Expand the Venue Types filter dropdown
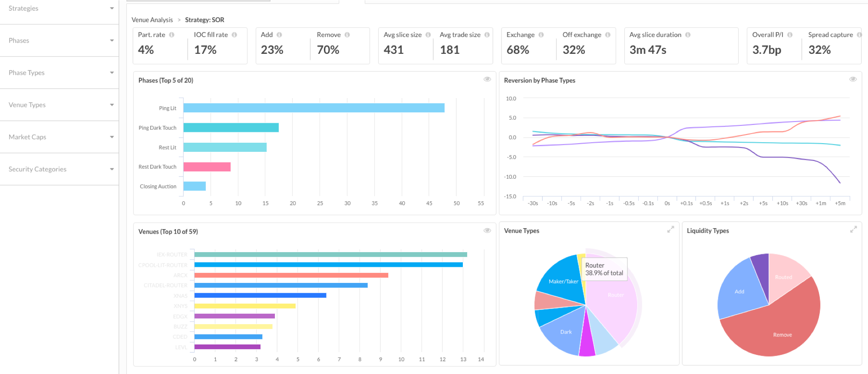The width and height of the screenshot is (868, 374). (59, 105)
